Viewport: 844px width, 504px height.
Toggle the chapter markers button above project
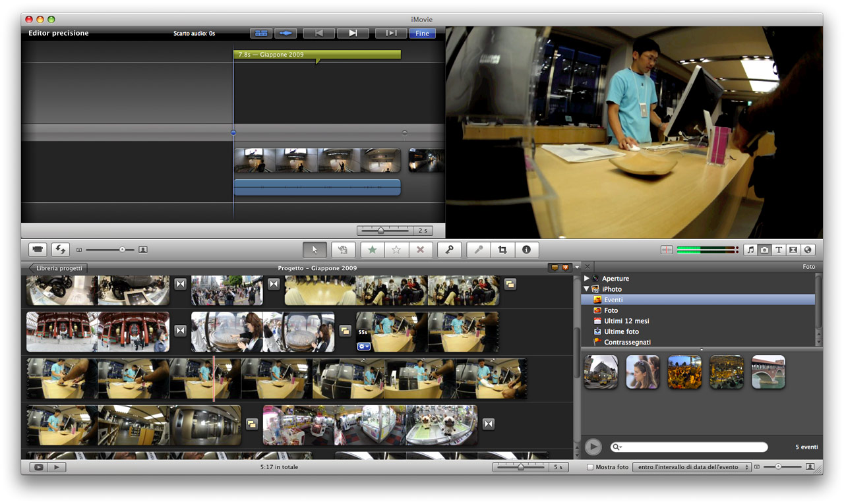pyautogui.click(x=565, y=267)
